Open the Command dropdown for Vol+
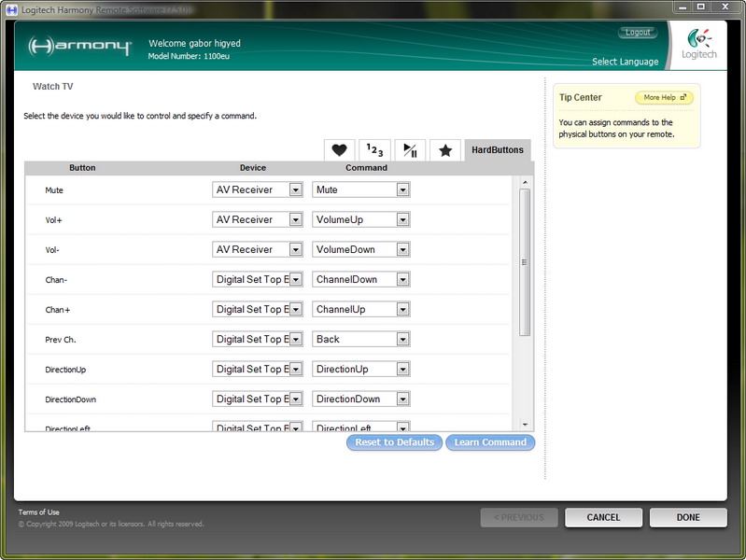 [x=402, y=220]
